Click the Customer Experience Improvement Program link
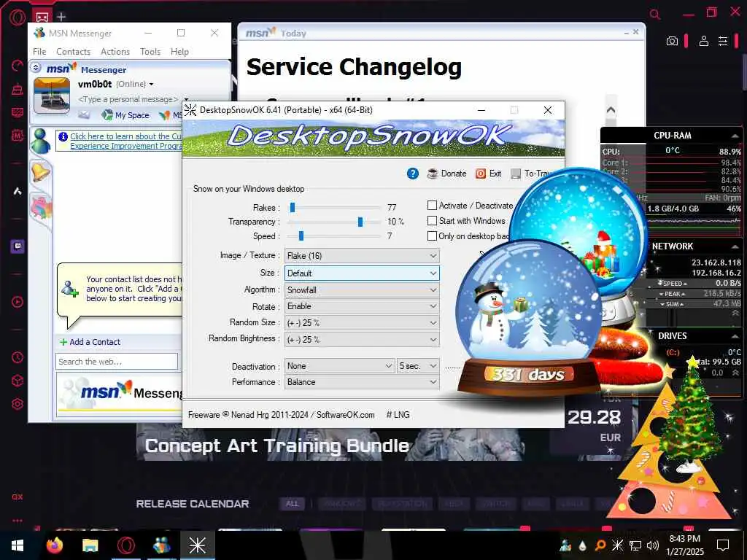Viewport: 747px width, 560px height. pos(125,141)
